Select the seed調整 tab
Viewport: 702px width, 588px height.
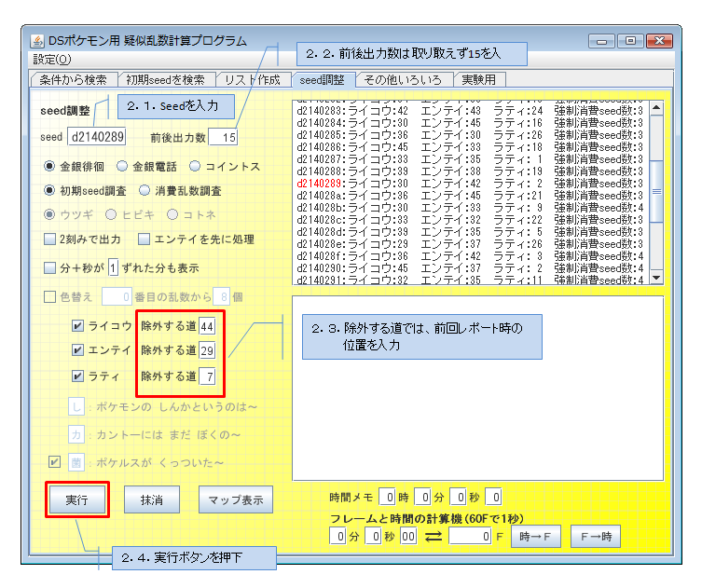click(x=323, y=80)
